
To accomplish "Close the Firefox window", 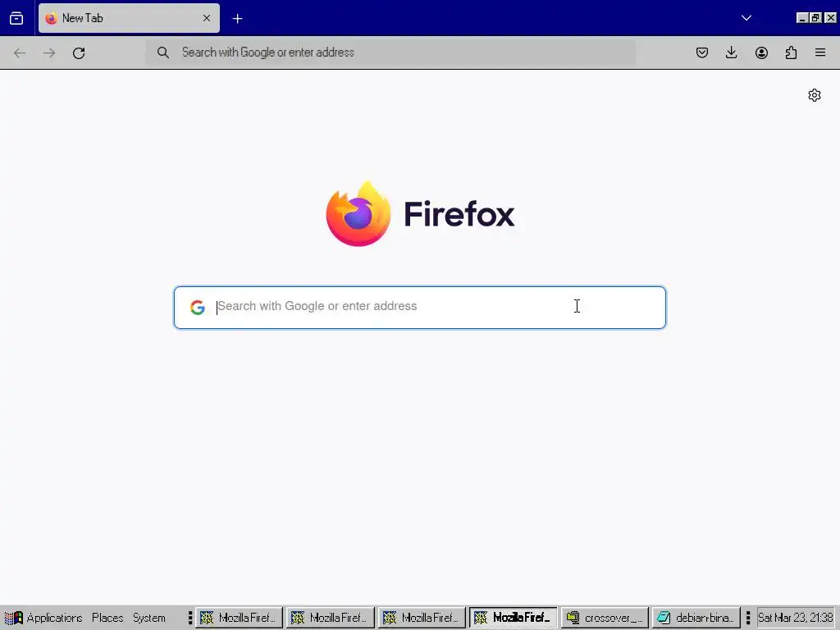I will pos(830,18).
